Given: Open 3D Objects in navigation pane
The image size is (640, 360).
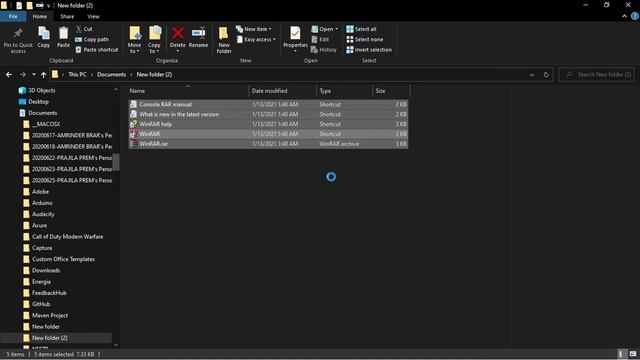Looking at the screenshot, I should (42, 90).
